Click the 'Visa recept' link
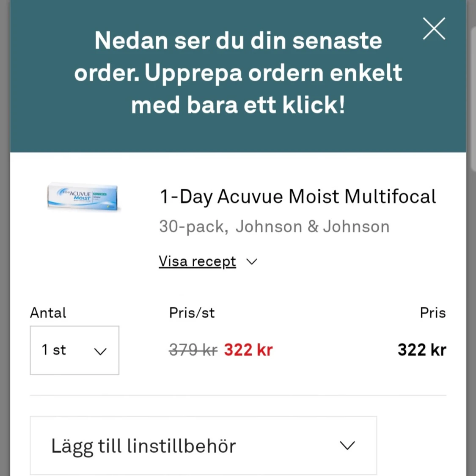This screenshot has height=476, width=476. (197, 261)
